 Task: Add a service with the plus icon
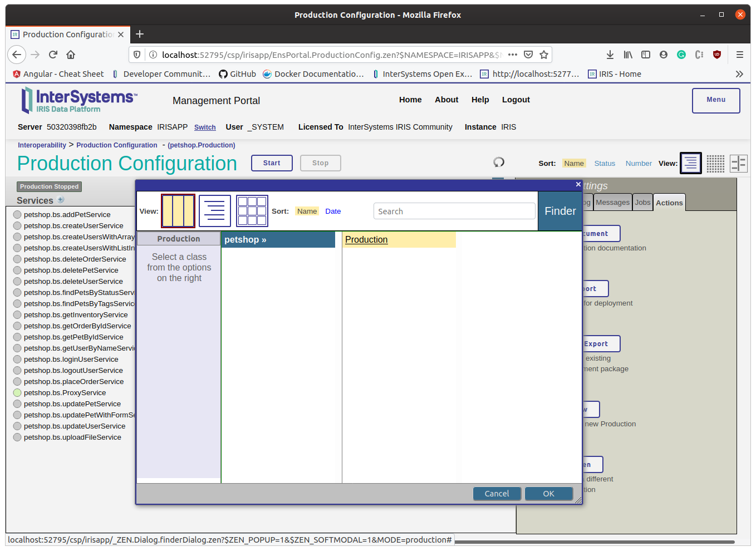[61, 200]
